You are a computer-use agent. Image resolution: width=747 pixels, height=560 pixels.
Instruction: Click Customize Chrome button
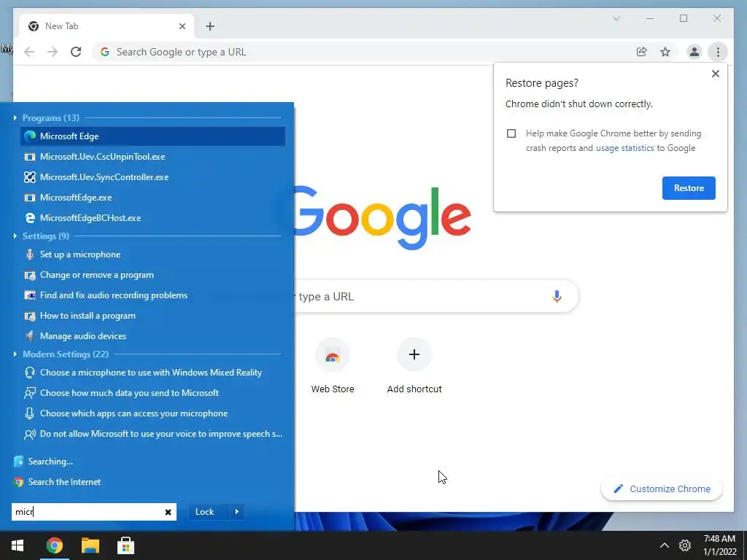[662, 489]
